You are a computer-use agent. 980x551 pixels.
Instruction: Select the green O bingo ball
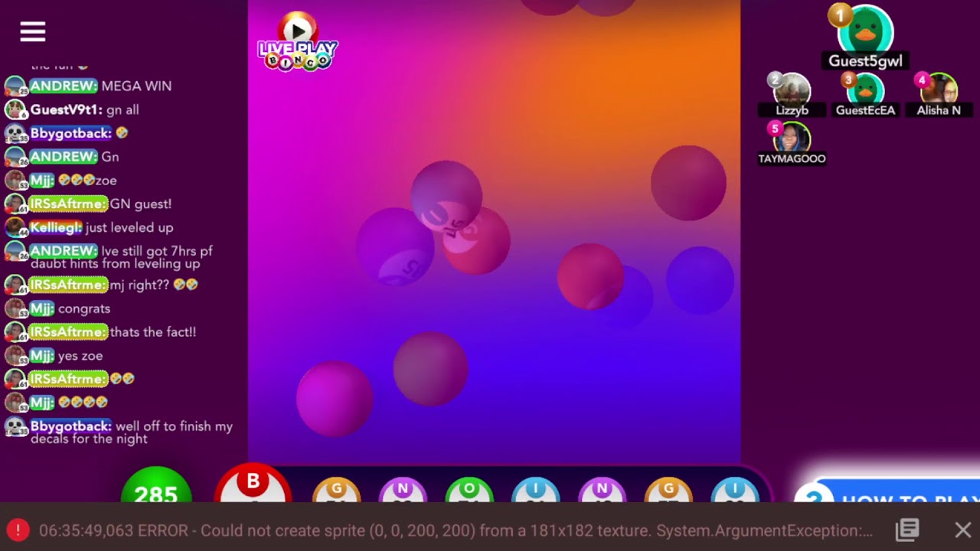pos(469,491)
